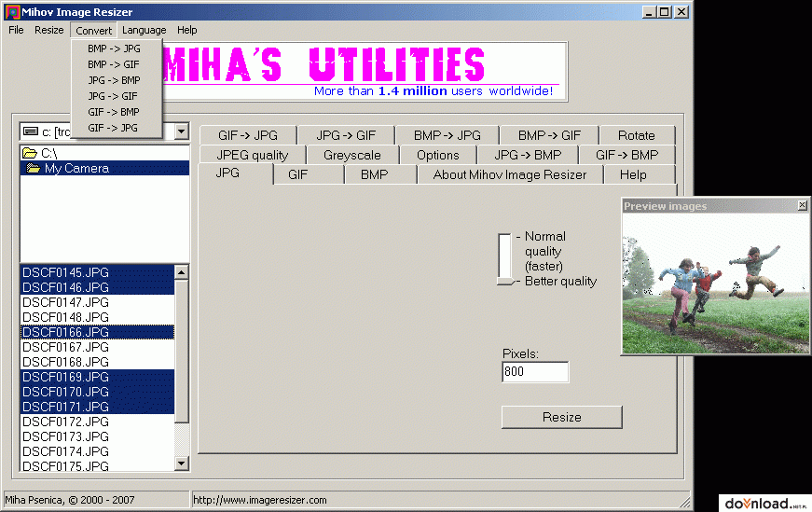Select file DSCF0173.JPG
Viewport: 812px width, 512px height.
click(97, 436)
